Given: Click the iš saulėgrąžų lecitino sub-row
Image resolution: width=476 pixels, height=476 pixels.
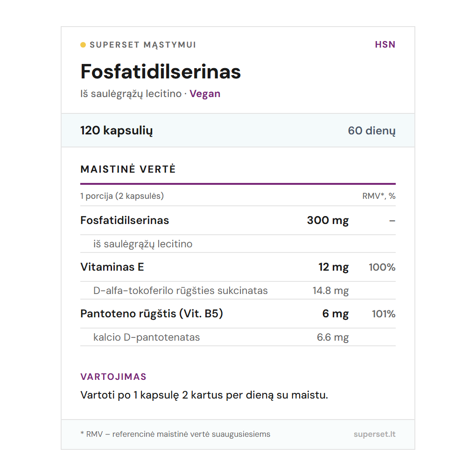Looking at the screenshot, I should pyautogui.click(x=143, y=244).
